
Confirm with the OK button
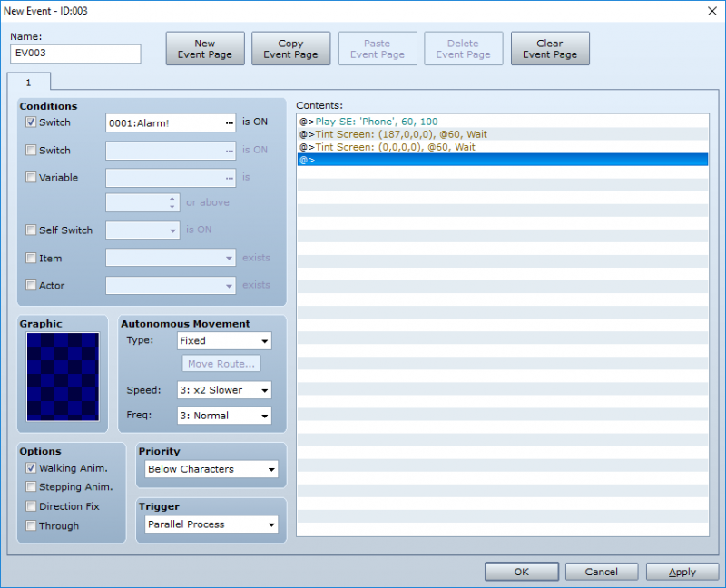[x=522, y=572]
